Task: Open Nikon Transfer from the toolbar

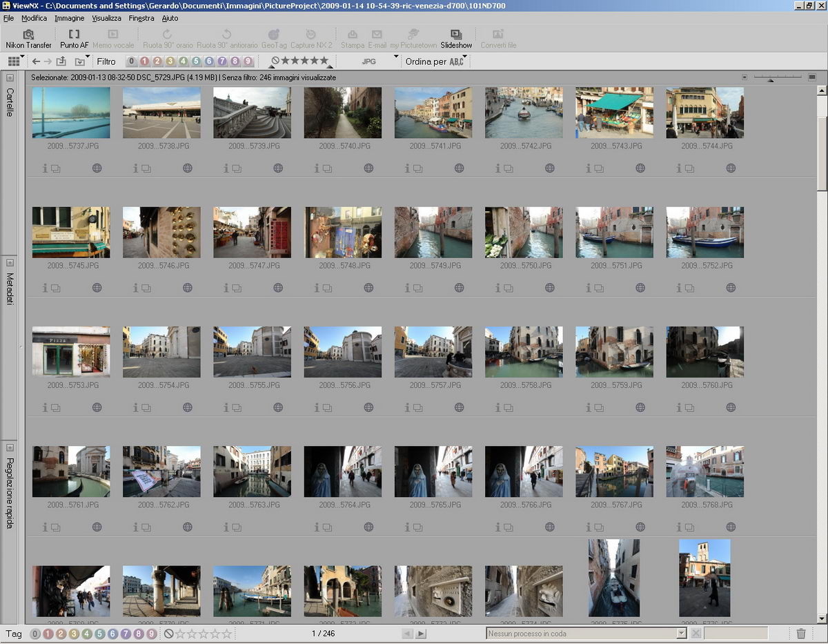Action: tap(28, 39)
